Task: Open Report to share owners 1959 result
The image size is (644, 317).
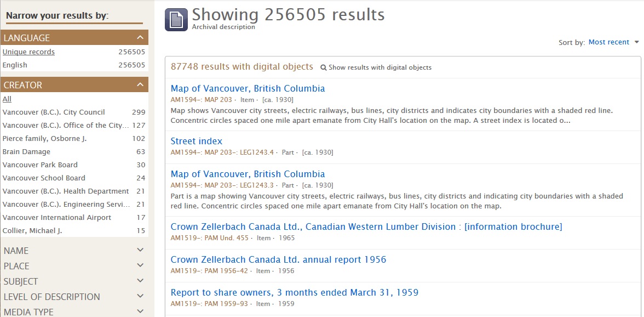Action: point(295,292)
